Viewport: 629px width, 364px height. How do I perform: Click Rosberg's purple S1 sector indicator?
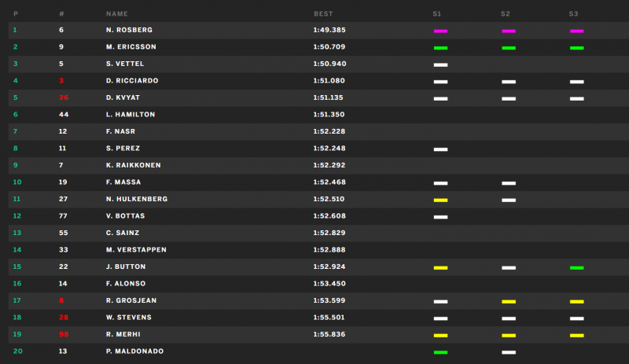[x=440, y=31]
